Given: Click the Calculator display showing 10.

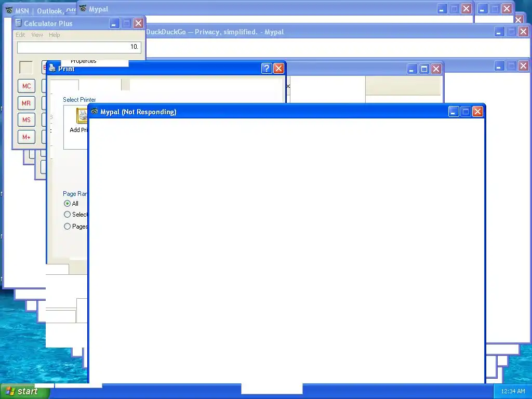Looking at the screenshot, I should [79, 47].
